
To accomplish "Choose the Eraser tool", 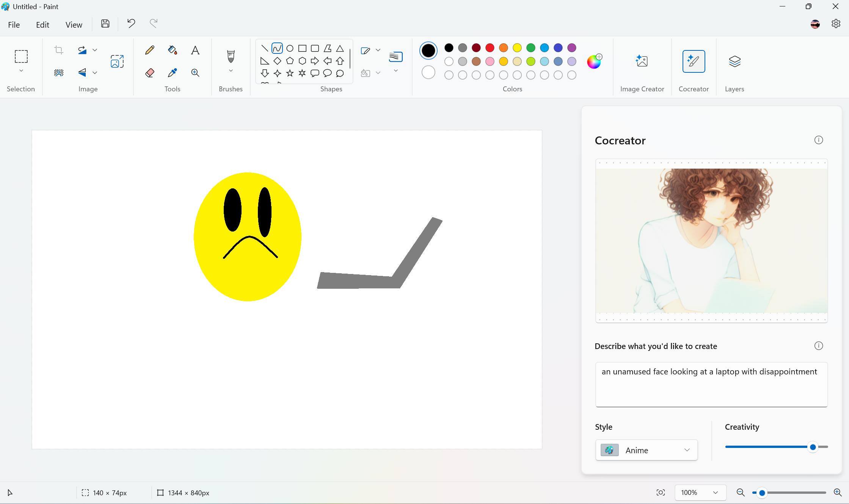I will pyautogui.click(x=149, y=73).
